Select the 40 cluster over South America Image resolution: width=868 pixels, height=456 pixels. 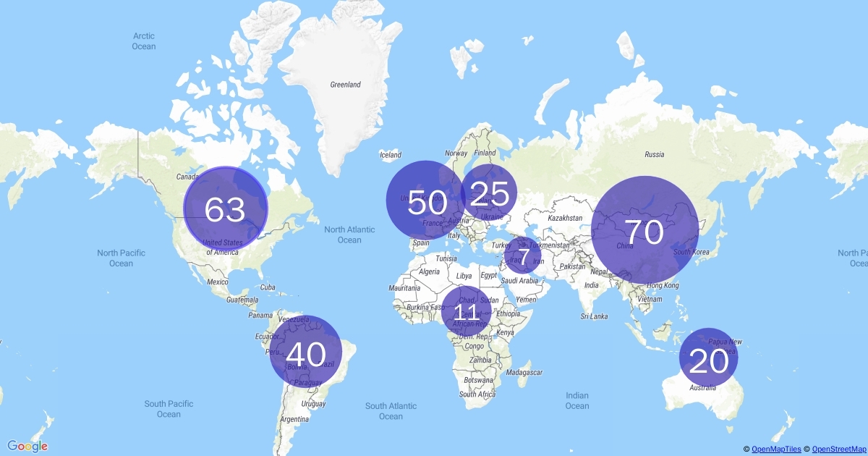click(305, 352)
